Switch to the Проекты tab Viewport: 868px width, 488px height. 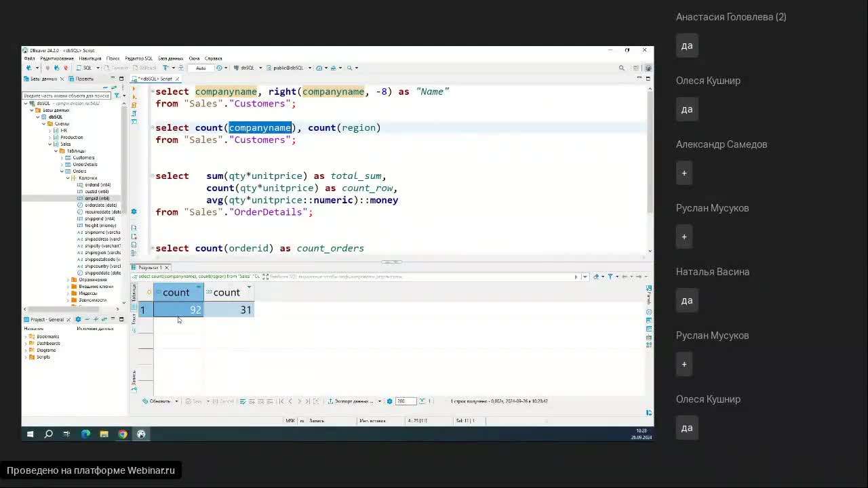[x=82, y=79]
